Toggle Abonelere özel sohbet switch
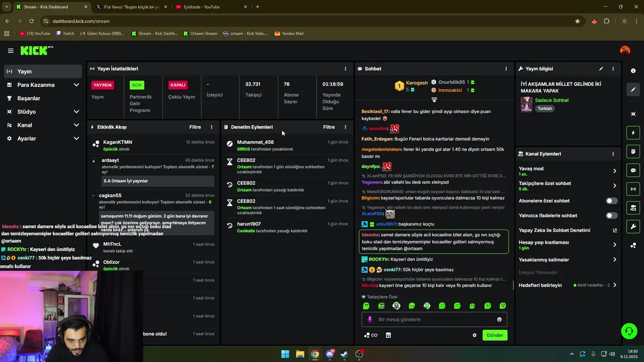The image size is (644, 362). tap(611, 201)
